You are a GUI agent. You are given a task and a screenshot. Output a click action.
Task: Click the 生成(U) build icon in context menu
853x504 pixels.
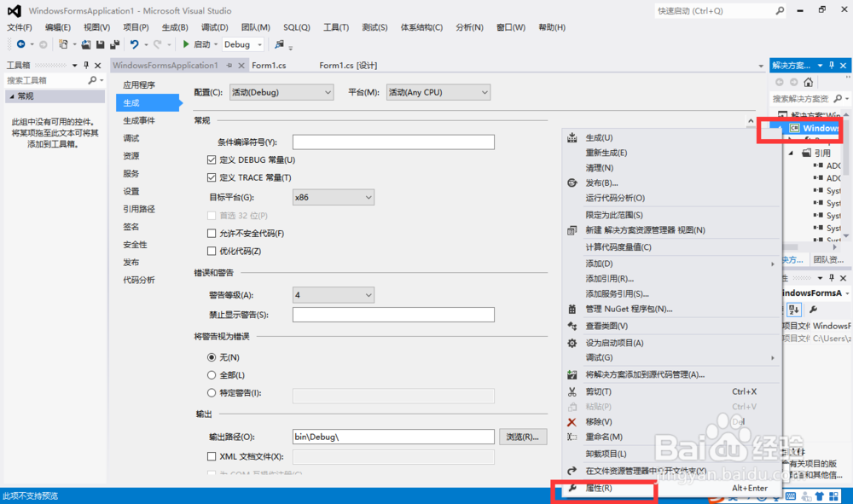click(572, 137)
